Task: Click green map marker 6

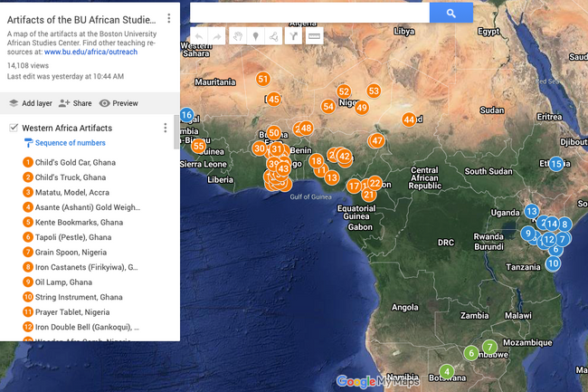Action: pyautogui.click(x=471, y=353)
